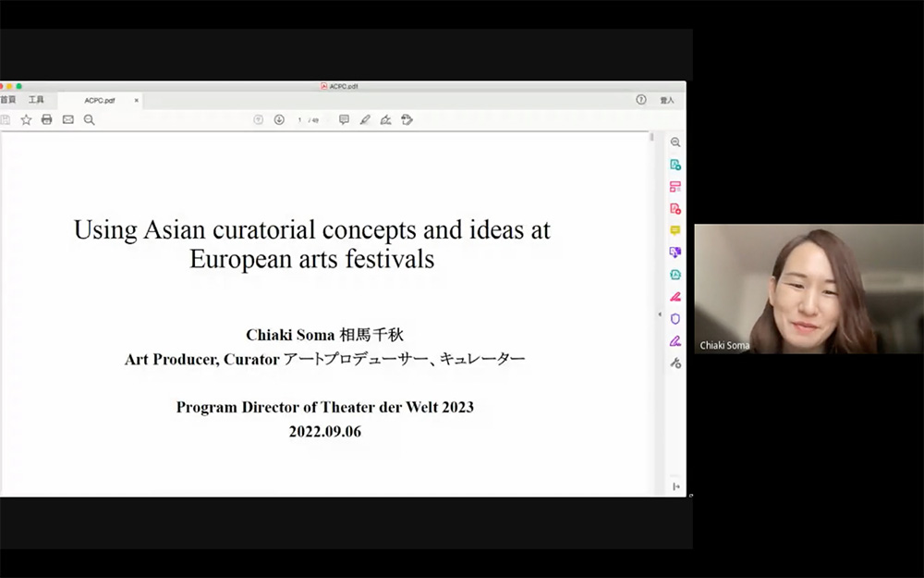
Task: Click the name 'Chiaki Soma 相馬千秋' on slide
Action: point(324,335)
